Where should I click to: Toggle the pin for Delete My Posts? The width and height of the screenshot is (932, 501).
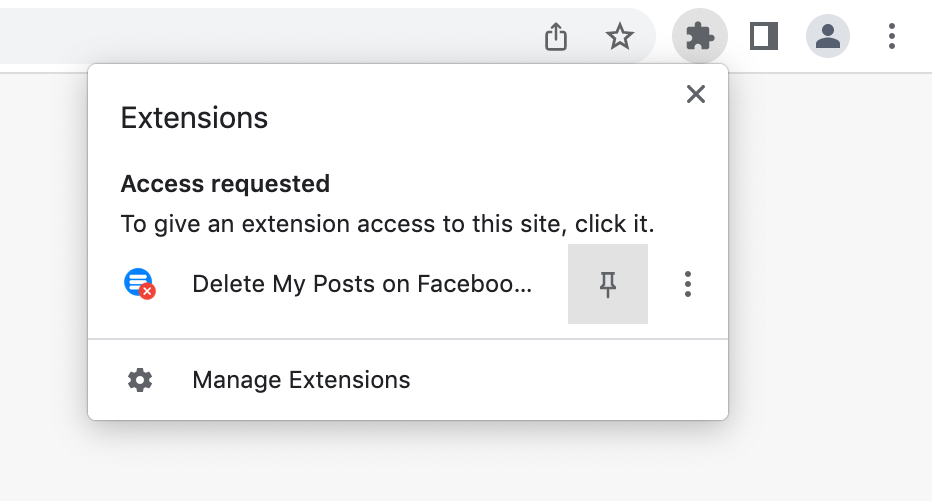(x=607, y=284)
